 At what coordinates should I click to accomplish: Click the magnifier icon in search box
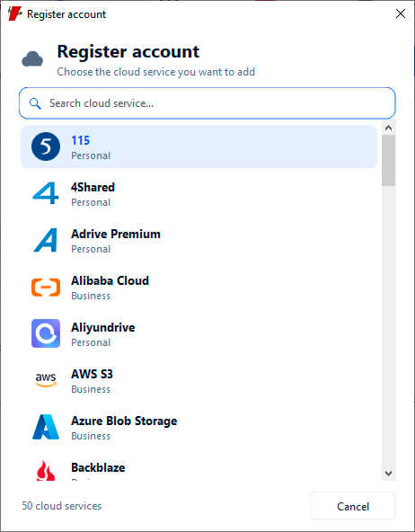click(35, 103)
